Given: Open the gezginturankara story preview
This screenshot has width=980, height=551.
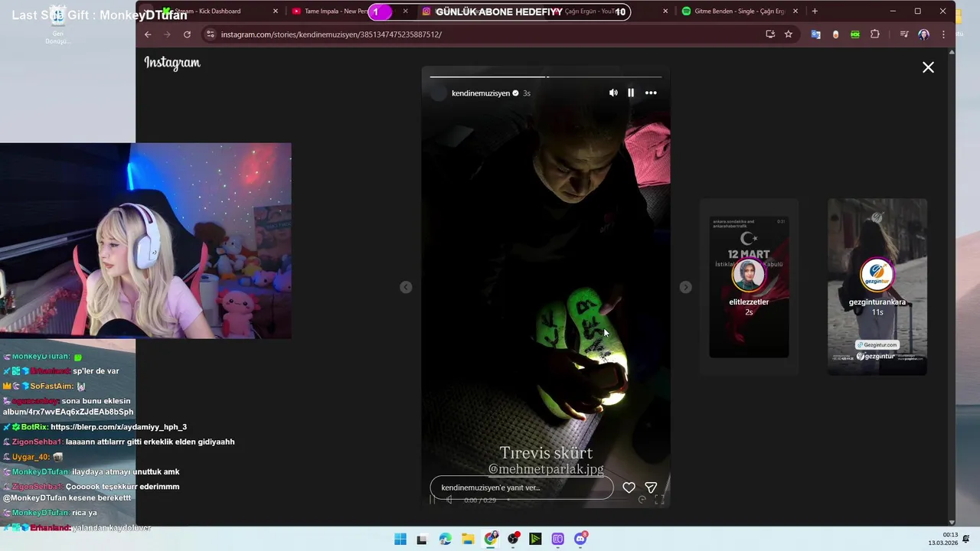Looking at the screenshot, I should 877,287.
